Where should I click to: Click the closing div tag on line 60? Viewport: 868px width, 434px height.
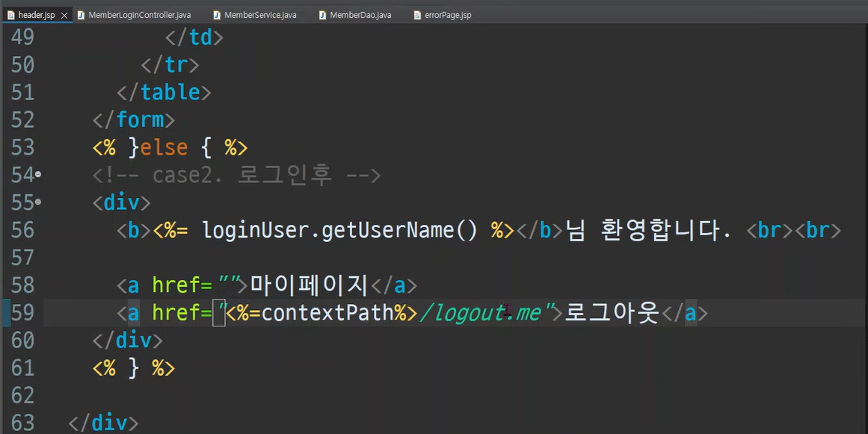(127, 341)
